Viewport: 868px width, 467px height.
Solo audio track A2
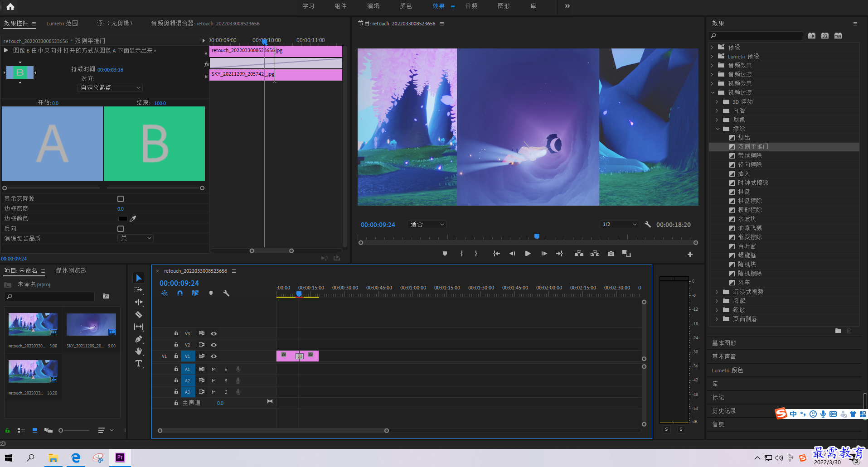[226, 380]
